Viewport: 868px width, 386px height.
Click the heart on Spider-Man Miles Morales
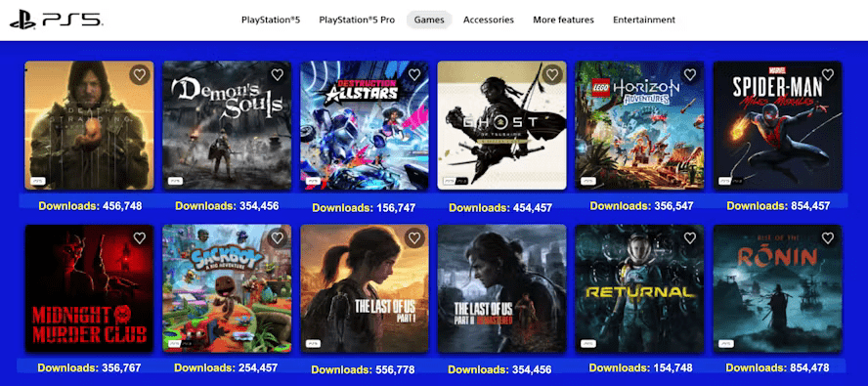tap(828, 75)
